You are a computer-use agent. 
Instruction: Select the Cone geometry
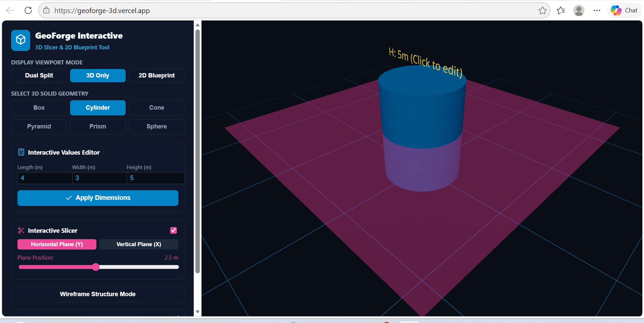pyautogui.click(x=157, y=108)
